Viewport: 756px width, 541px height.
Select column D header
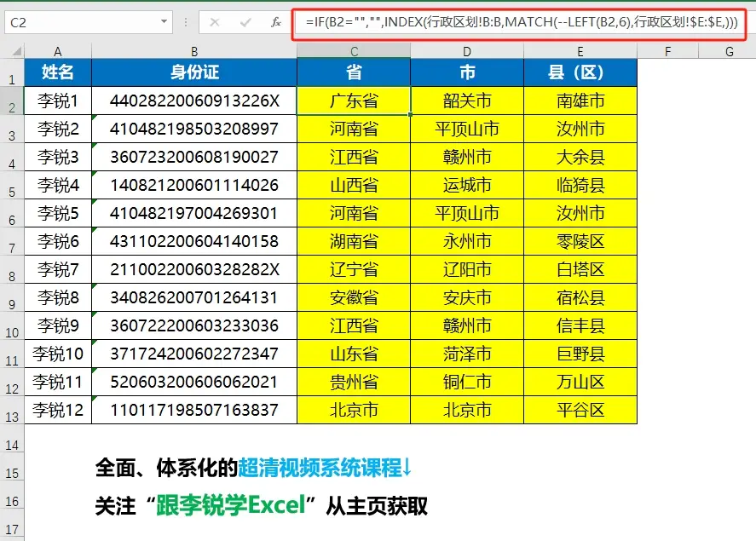tap(467, 51)
